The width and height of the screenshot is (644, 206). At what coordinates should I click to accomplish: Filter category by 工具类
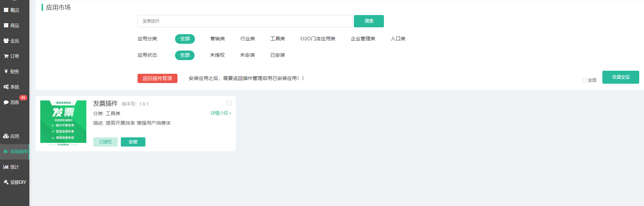pos(277,39)
